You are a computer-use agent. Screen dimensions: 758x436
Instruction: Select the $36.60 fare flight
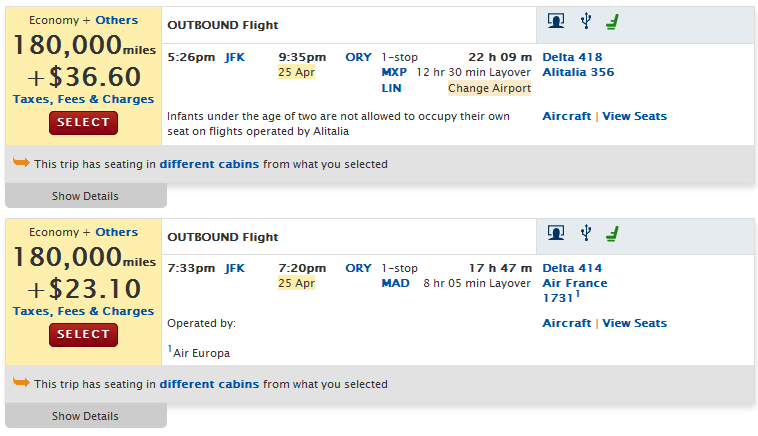click(83, 123)
